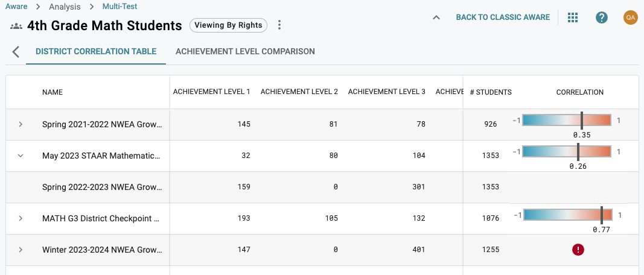This screenshot has height=275, width=644.
Task: Select the Spring 2022-2023 NWEA Growth row name
Action: pyautogui.click(x=102, y=187)
